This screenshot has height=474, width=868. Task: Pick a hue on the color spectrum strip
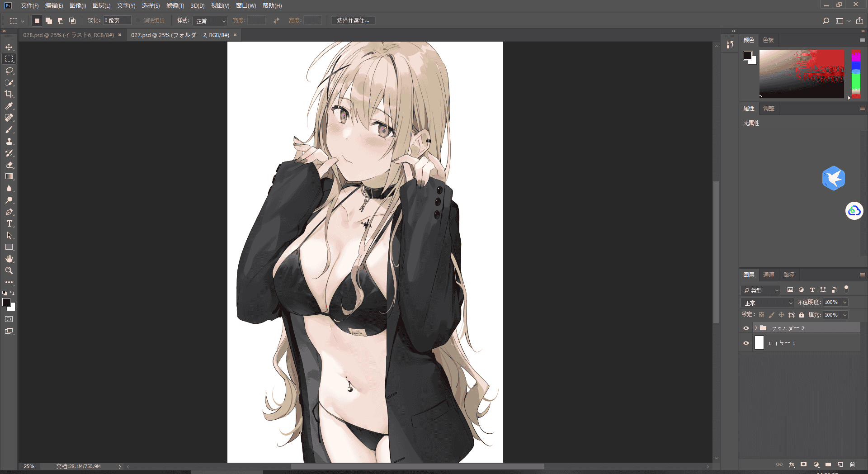coord(856,74)
